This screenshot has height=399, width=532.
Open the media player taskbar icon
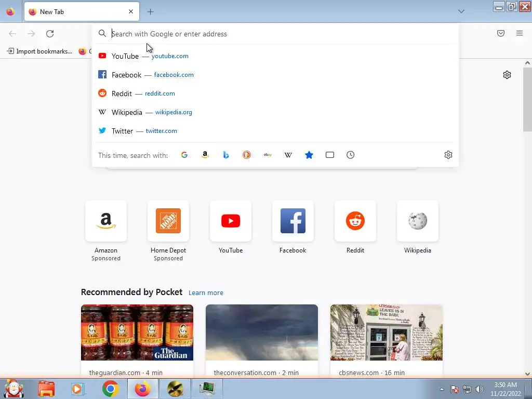click(77, 389)
